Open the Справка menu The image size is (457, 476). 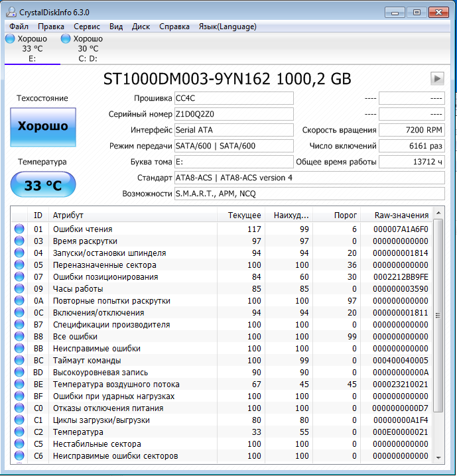click(x=174, y=27)
